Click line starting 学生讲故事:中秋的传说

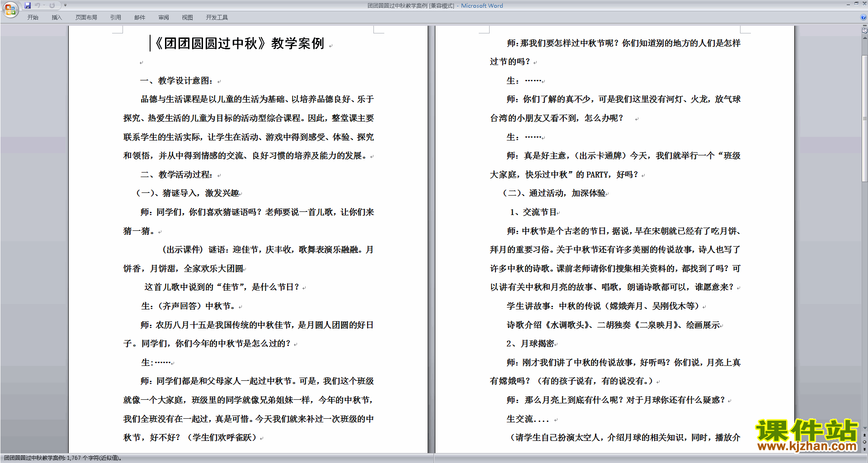point(603,306)
